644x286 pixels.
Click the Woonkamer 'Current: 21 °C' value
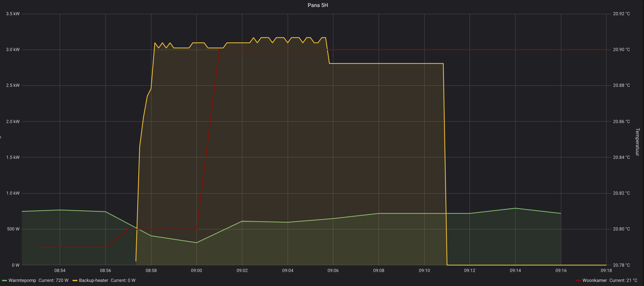click(x=623, y=280)
